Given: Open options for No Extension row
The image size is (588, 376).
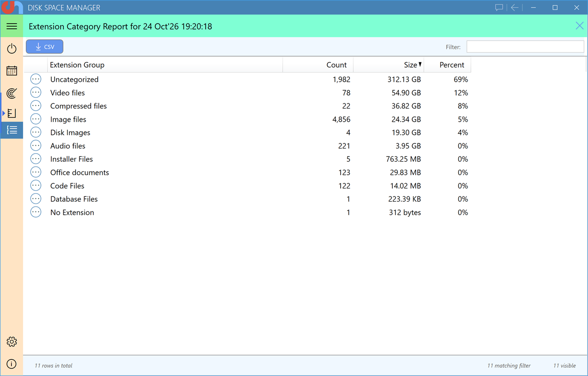Looking at the screenshot, I should coord(36,212).
